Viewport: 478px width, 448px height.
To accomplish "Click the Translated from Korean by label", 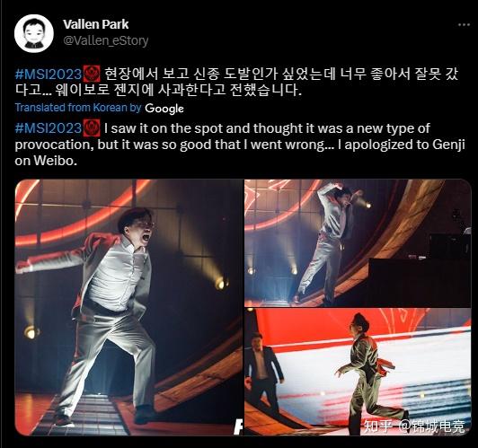I will [78, 108].
